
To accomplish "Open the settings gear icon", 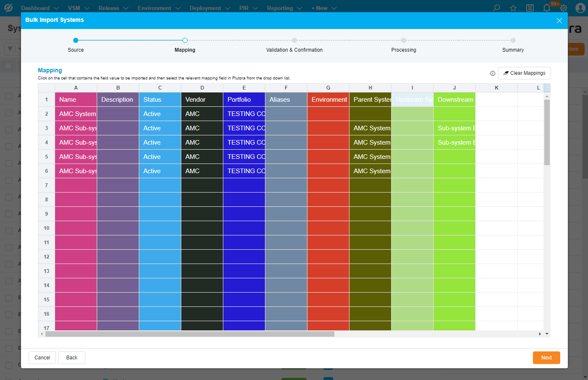I will point(564,8).
